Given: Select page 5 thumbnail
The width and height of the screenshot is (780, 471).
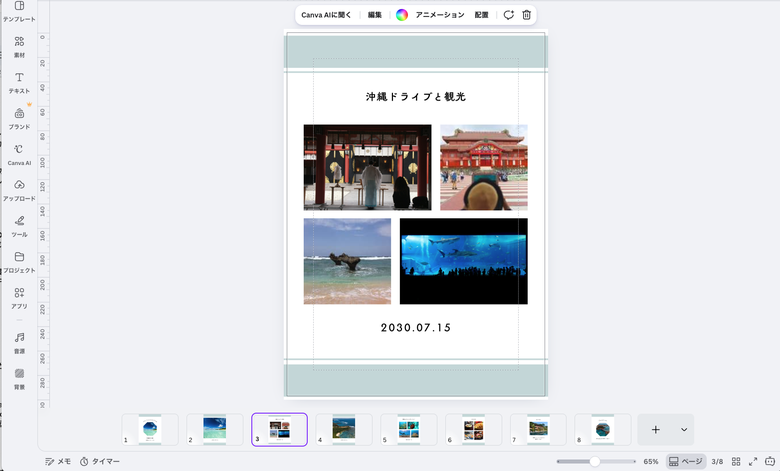Looking at the screenshot, I should (x=408, y=429).
